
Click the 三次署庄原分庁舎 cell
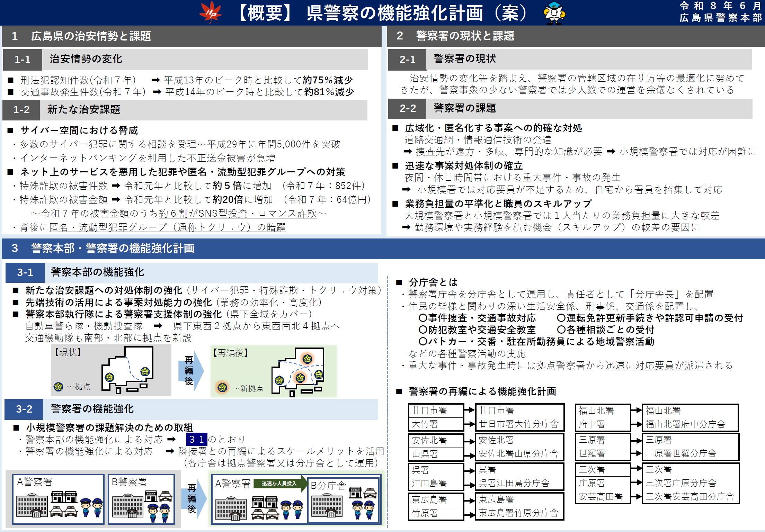click(691, 483)
